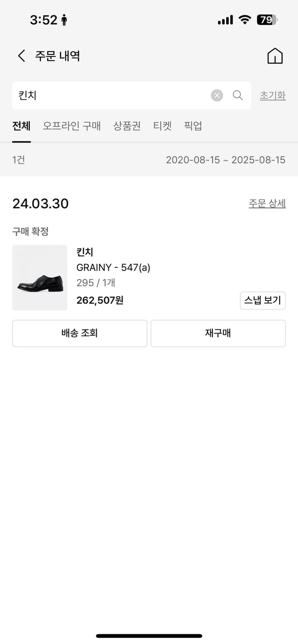Tap the Wi-Fi status icon
Viewport: 298px width, 644px height.
[245, 20]
